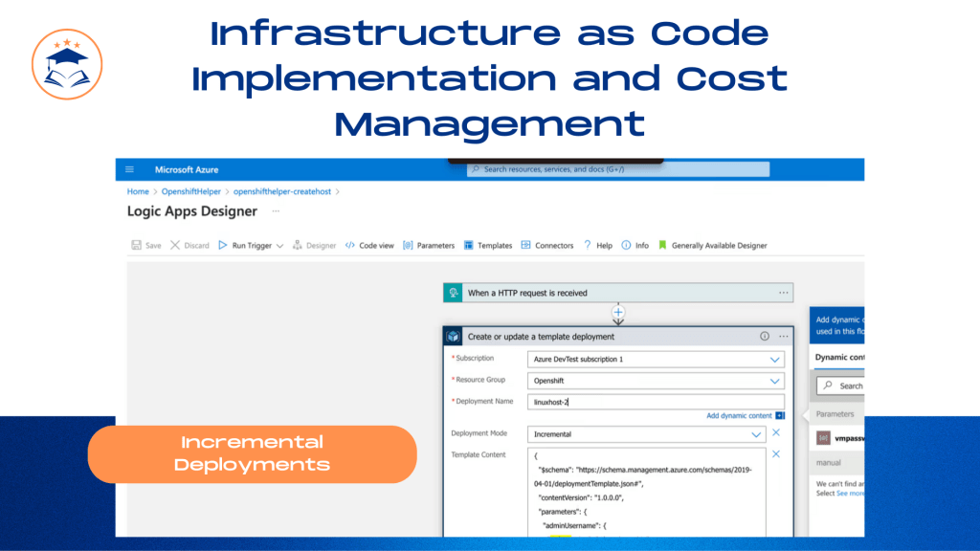The height and width of the screenshot is (551, 980).
Task: Click the Save toolbar icon
Action: pyautogui.click(x=136, y=245)
